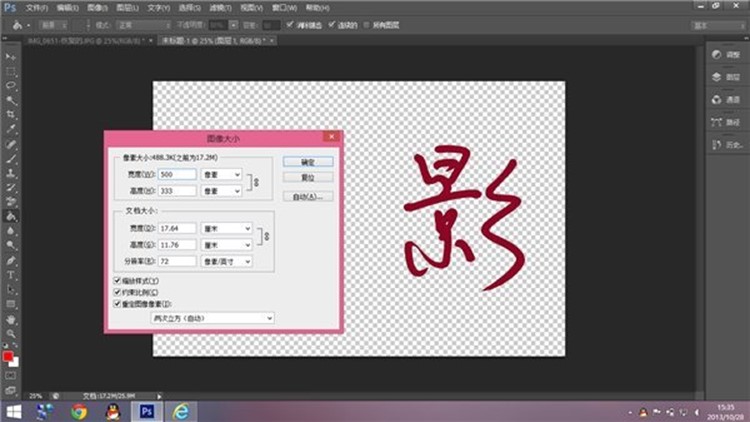Open the resample method dropdown (两次立方)
The width and height of the screenshot is (750, 422).
coord(210,317)
